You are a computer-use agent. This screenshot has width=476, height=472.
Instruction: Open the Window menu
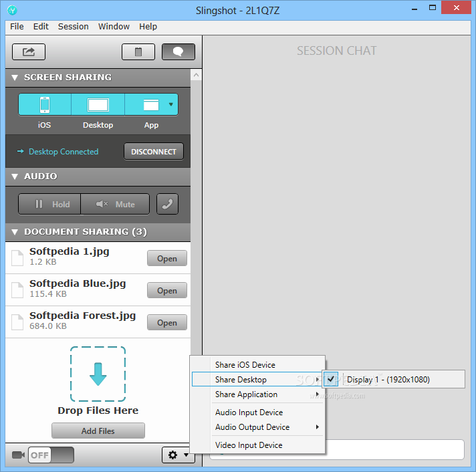(x=114, y=26)
